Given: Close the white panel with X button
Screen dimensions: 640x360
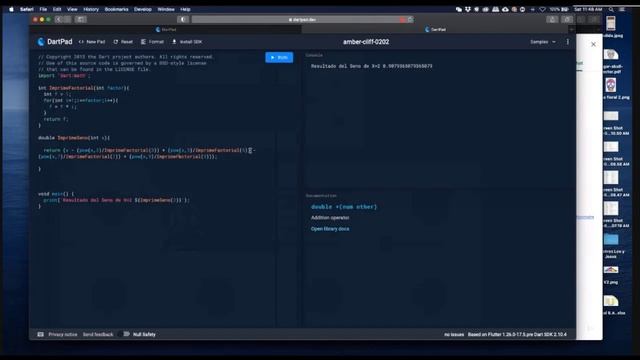Looking at the screenshot, I should (x=593, y=44).
